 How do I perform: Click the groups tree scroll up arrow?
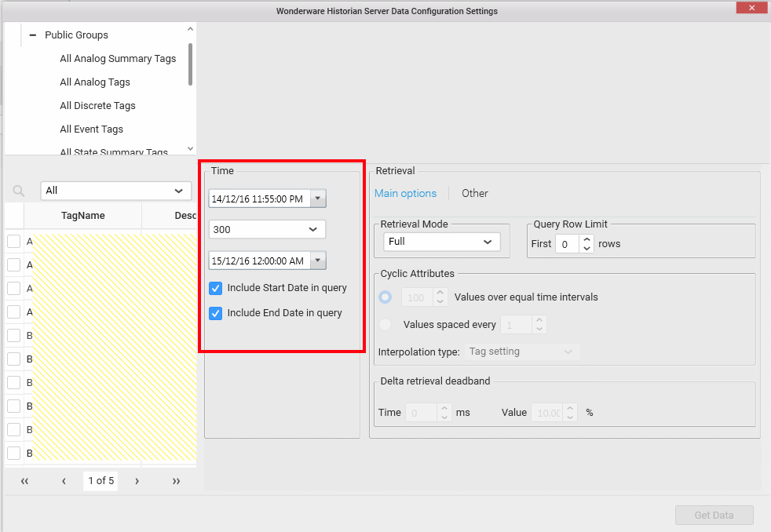click(x=190, y=29)
